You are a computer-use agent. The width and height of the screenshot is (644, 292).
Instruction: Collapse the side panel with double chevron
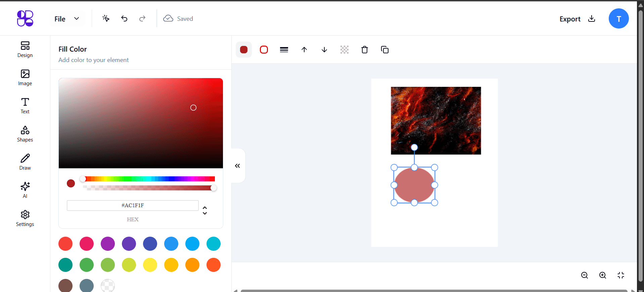[238, 166]
